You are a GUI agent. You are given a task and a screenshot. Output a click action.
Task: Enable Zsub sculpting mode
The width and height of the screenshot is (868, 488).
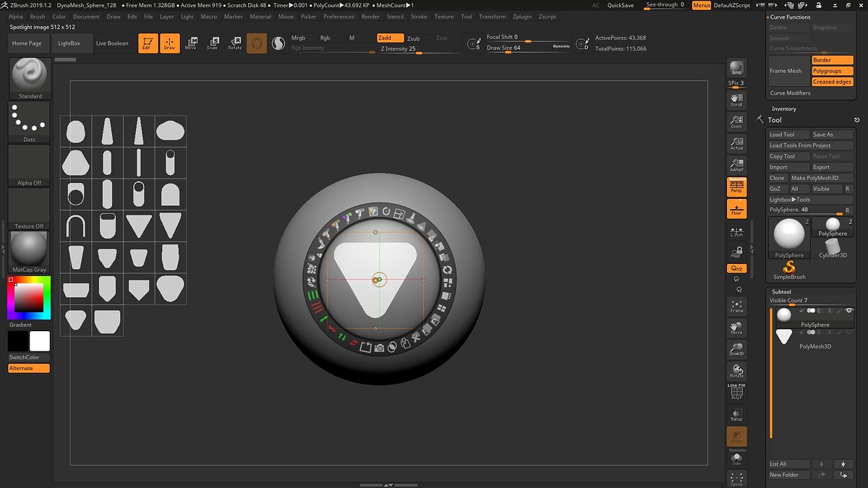[x=413, y=38]
